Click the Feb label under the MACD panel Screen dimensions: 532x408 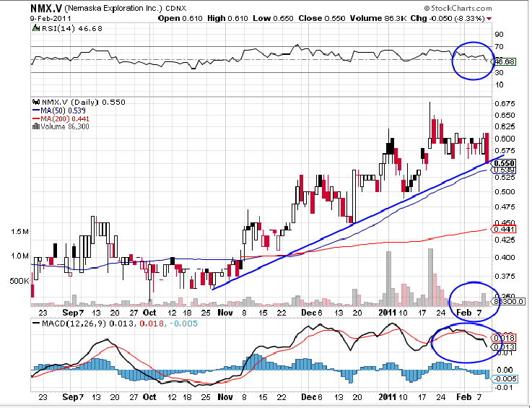pos(464,396)
